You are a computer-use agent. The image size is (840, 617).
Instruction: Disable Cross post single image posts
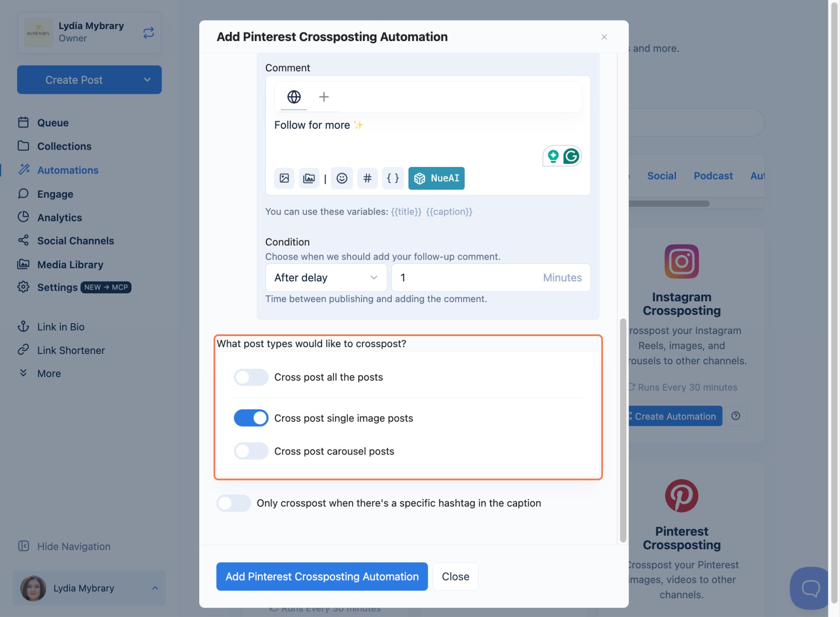[251, 418]
